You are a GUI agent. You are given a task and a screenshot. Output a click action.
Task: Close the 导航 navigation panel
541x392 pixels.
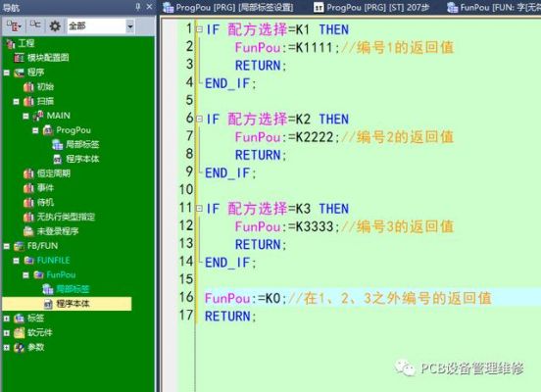tap(149, 7)
